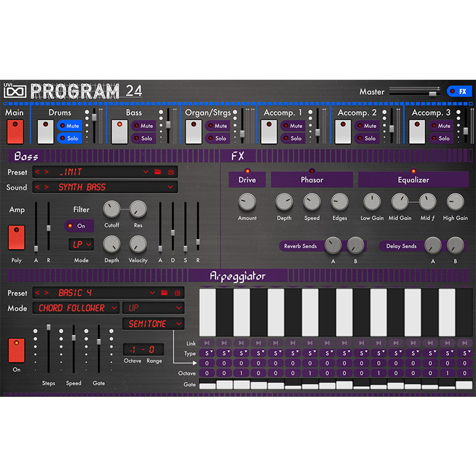Click the Mid Gain knob
The height and width of the screenshot is (476, 476).
point(400,202)
